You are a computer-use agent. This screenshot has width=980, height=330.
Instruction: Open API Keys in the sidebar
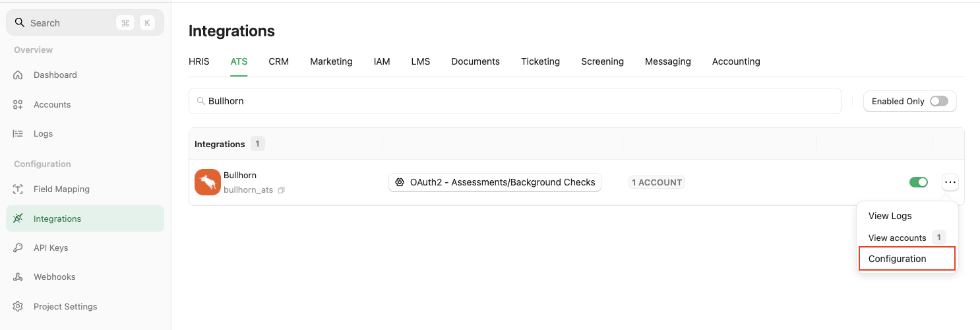click(x=85, y=247)
